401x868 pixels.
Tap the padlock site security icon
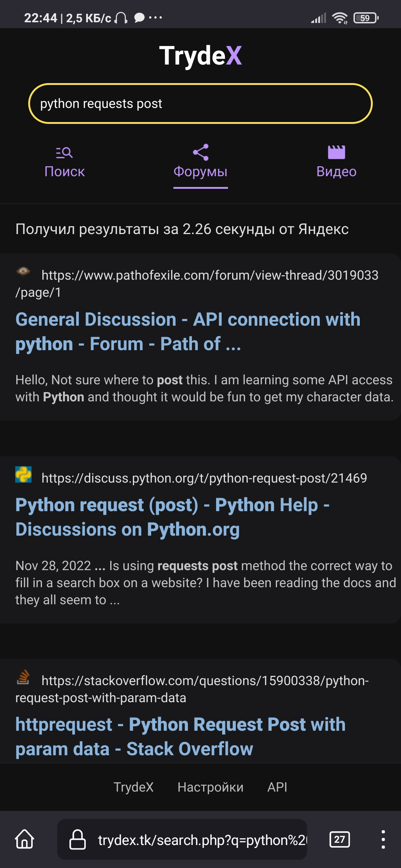point(78,839)
